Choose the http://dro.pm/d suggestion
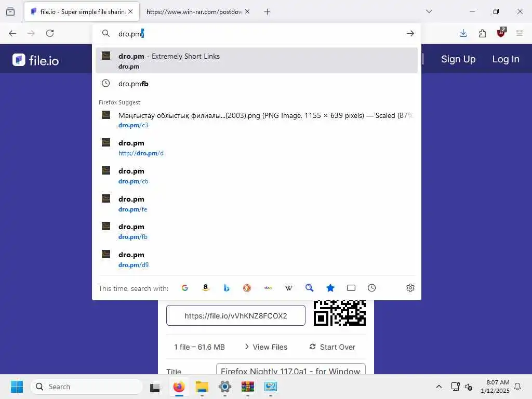The height and width of the screenshot is (399, 532). pos(257,148)
